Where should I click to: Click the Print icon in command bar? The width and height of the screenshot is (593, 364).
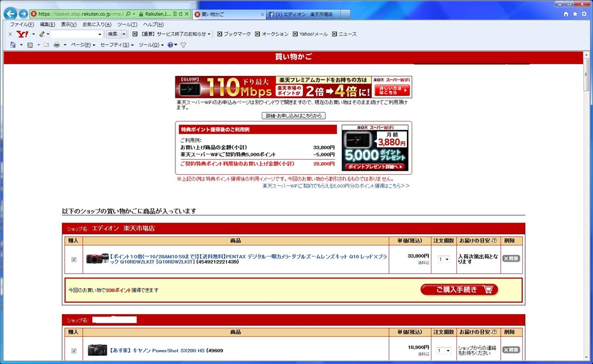tap(57, 45)
